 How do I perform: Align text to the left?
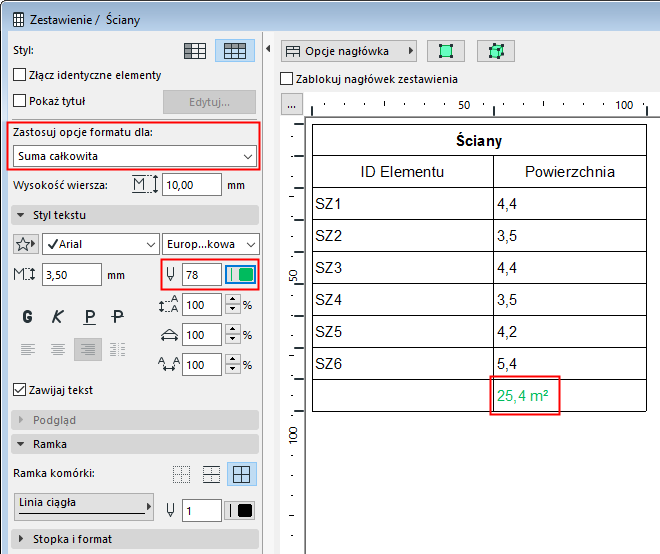coord(28,349)
